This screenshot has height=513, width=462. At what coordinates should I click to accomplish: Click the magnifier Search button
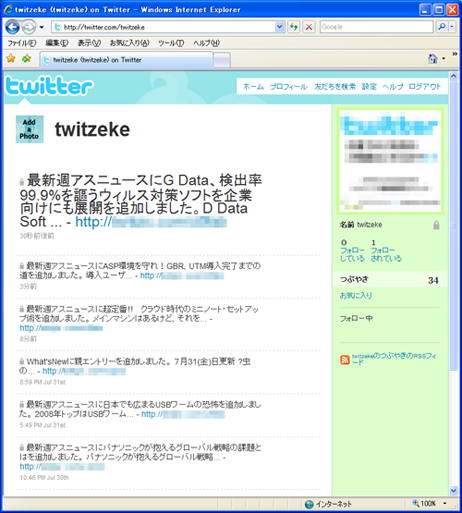[442, 27]
